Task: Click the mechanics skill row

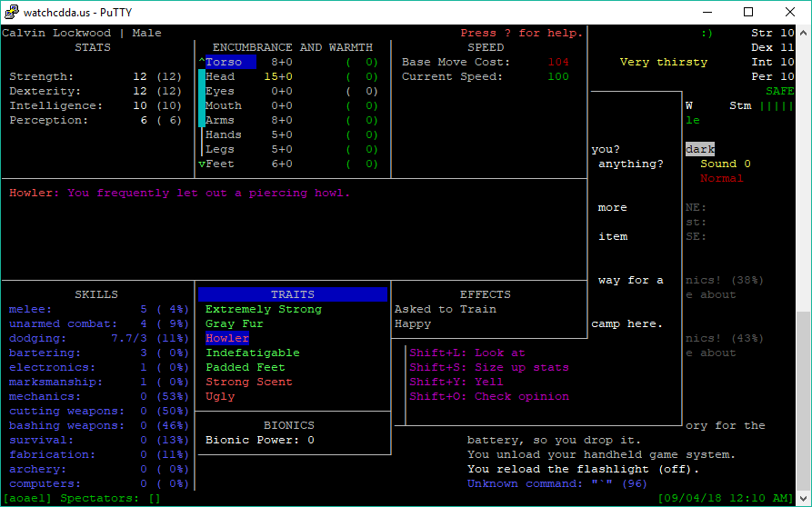Action: [99, 396]
